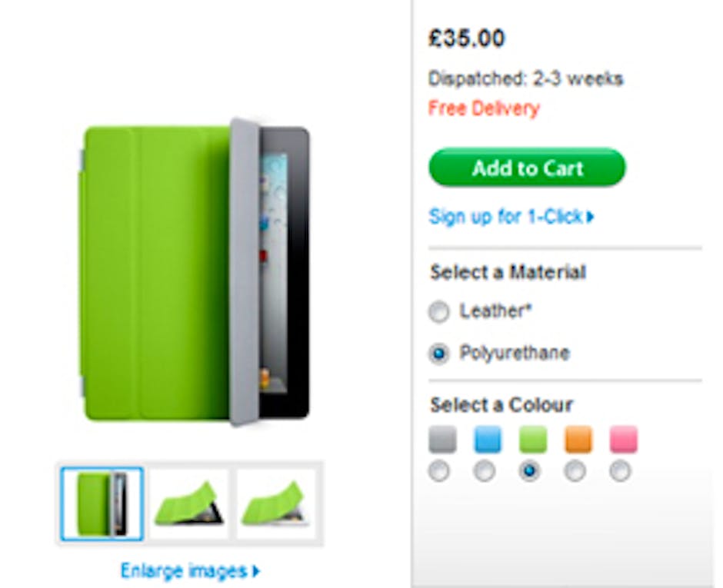
Task: Select the second thumbnail with folded cover stand
Action: pos(188,503)
